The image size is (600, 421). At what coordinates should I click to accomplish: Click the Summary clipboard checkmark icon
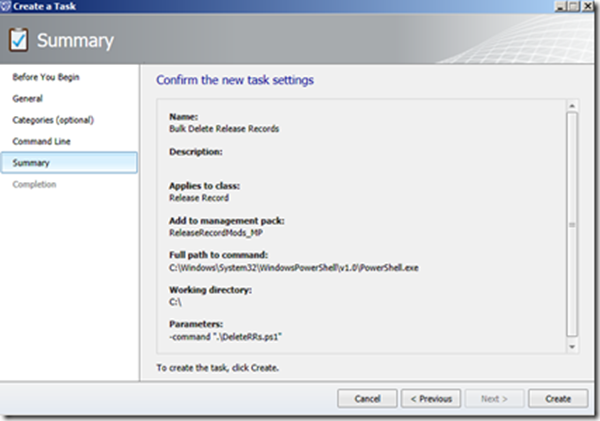coord(18,40)
